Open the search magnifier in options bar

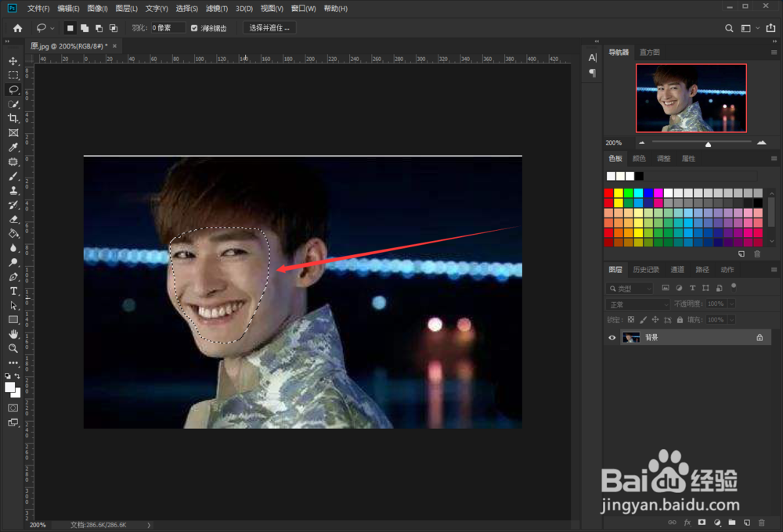tap(729, 28)
